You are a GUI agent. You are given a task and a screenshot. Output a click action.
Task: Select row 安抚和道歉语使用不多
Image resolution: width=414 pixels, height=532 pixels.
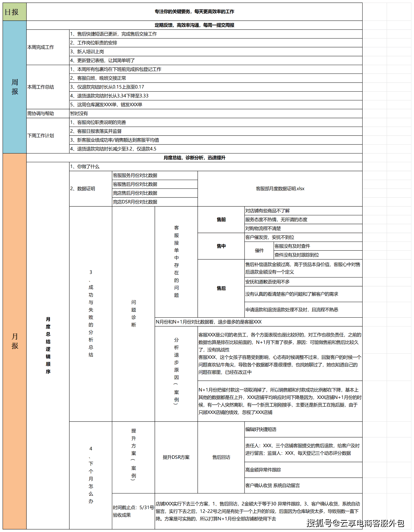coord(303,282)
